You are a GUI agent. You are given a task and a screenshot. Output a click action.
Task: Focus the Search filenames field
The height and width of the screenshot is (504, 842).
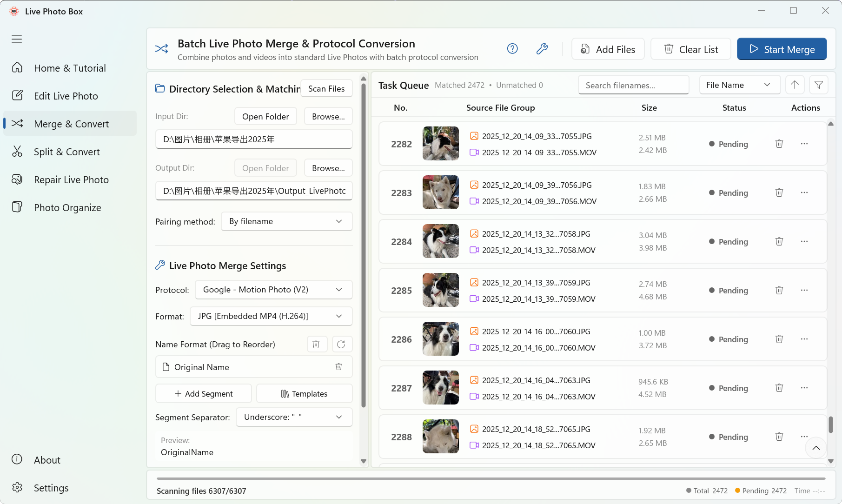[634, 85]
